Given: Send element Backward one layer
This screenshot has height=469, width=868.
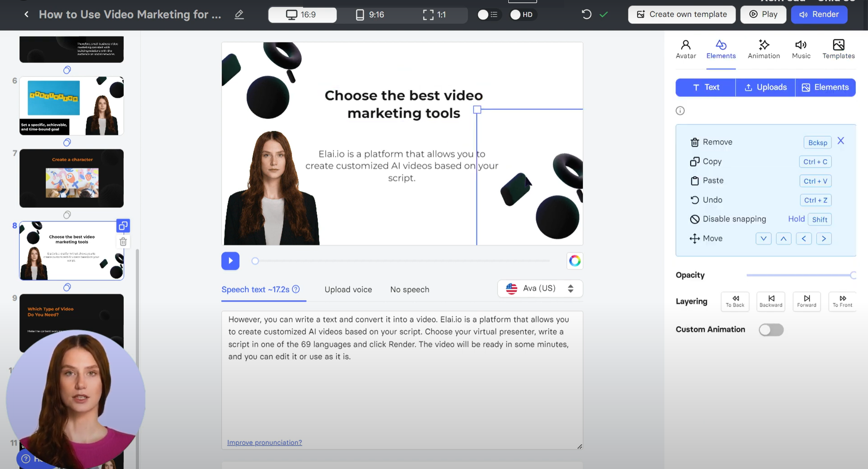Looking at the screenshot, I should click(x=771, y=301).
